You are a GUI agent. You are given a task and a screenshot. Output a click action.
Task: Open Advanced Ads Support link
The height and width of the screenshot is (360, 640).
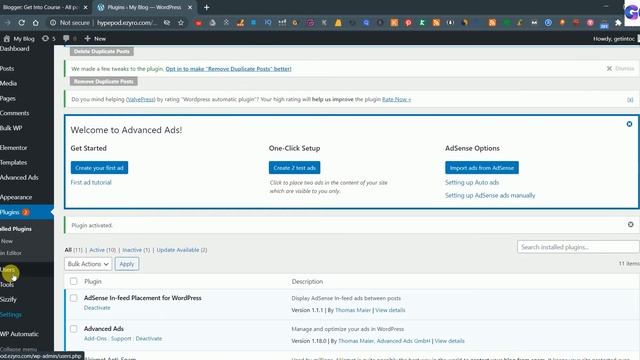(121, 339)
